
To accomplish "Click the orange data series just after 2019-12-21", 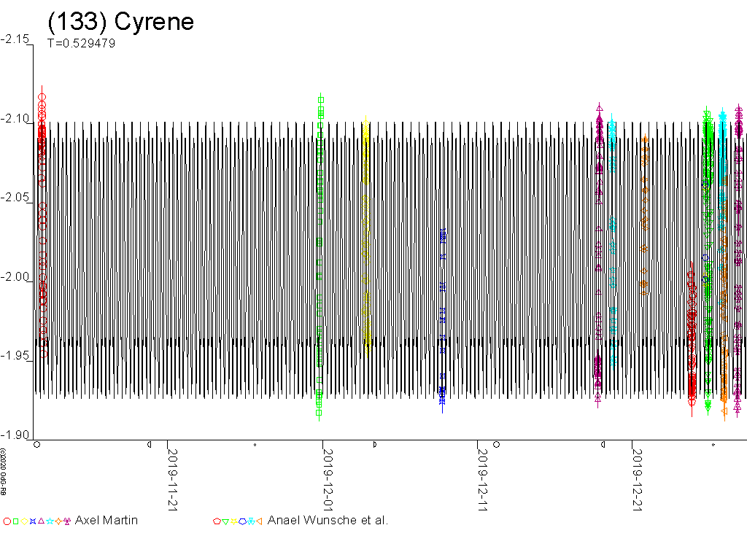I will [x=644, y=214].
